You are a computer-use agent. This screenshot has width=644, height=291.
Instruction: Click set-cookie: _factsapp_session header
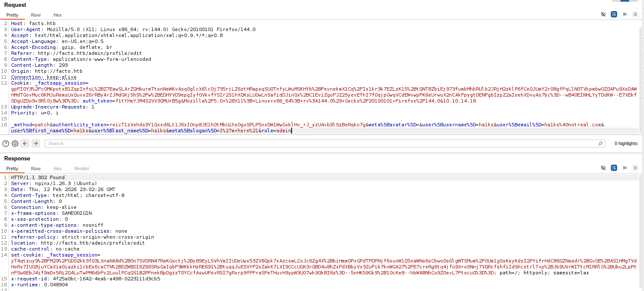coord(55,255)
